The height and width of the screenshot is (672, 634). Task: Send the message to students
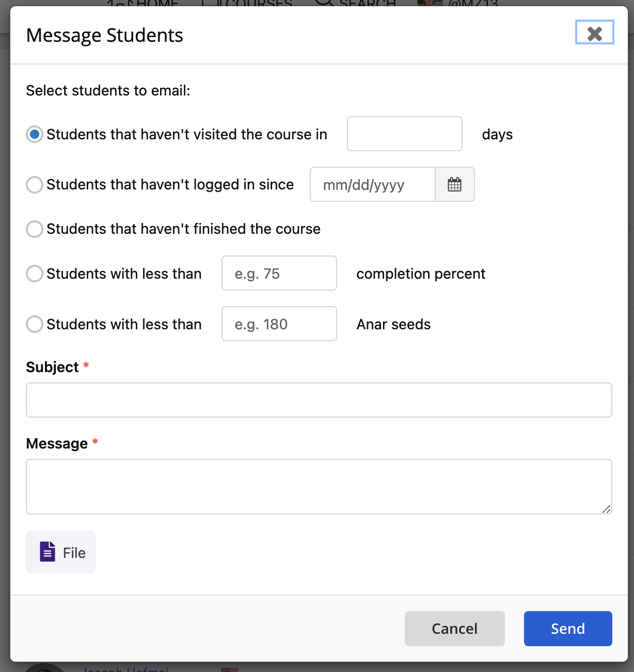pyautogui.click(x=568, y=629)
